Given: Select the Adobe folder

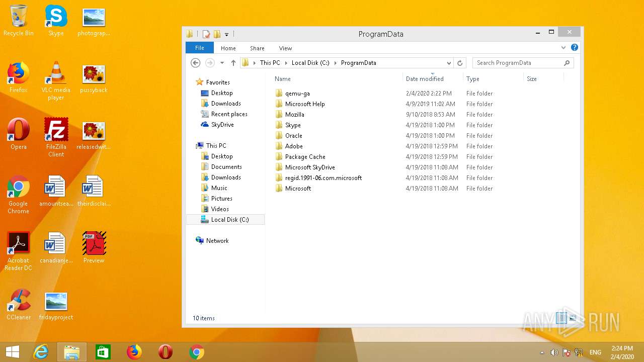Looking at the screenshot, I should click(x=294, y=146).
